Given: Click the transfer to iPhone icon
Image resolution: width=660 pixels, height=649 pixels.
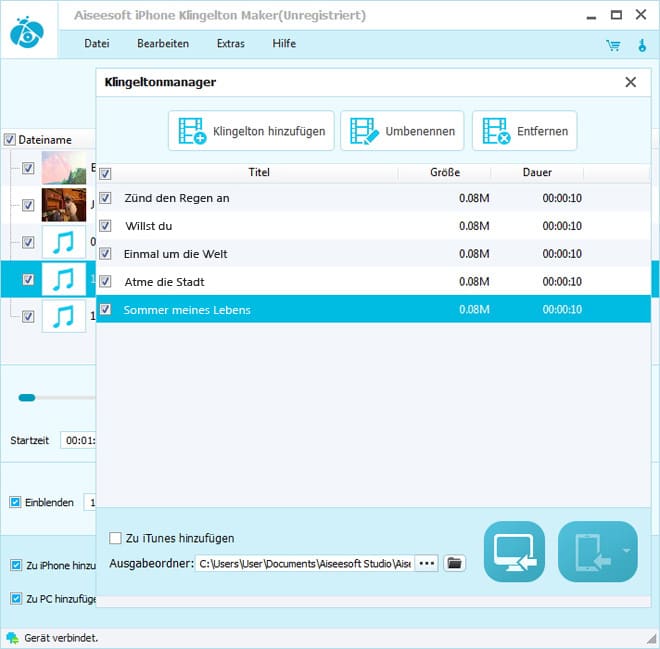Looking at the screenshot, I should pyautogui.click(x=588, y=551).
